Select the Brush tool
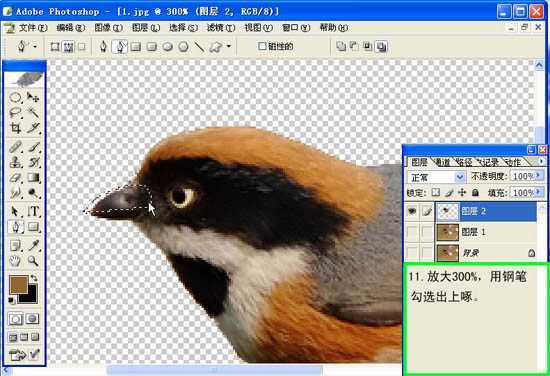 [x=33, y=147]
